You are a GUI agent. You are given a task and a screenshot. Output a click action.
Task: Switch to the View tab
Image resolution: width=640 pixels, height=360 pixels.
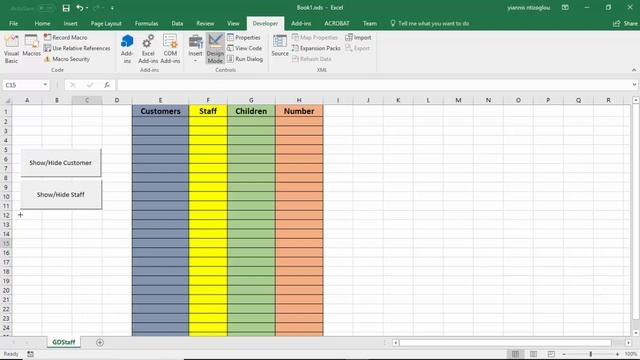tap(233, 24)
